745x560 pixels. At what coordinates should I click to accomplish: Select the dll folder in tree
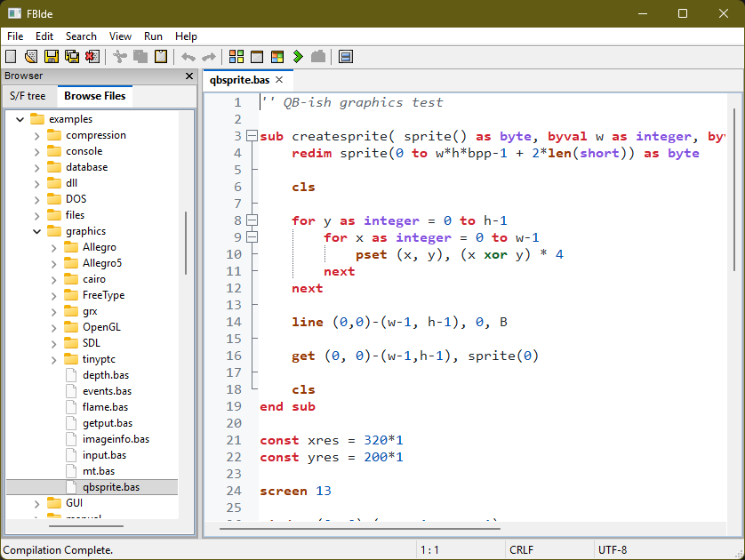click(71, 183)
